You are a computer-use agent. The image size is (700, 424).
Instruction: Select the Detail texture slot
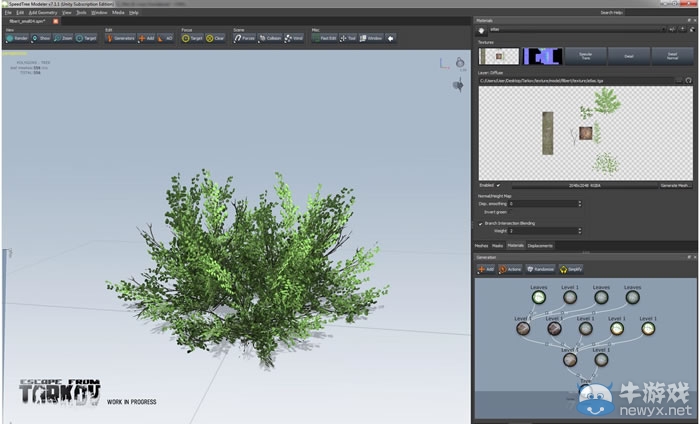(629, 56)
